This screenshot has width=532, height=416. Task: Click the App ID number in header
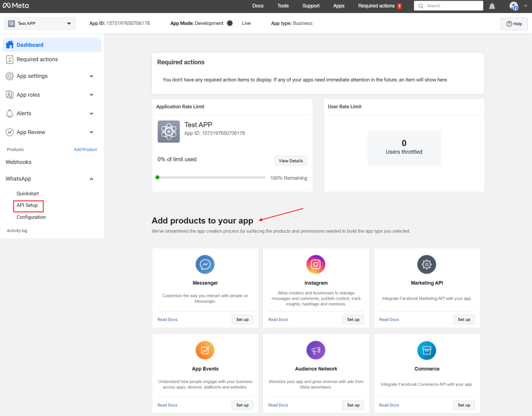click(x=128, y=23)
